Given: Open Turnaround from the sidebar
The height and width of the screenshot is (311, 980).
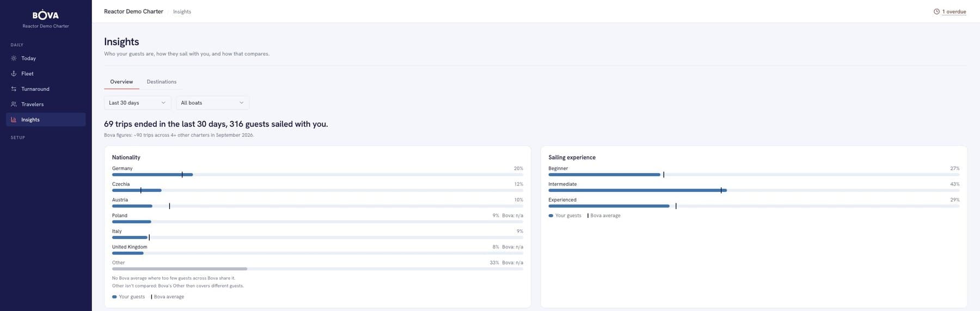Looking at the screenshot, I should [46, 89].
